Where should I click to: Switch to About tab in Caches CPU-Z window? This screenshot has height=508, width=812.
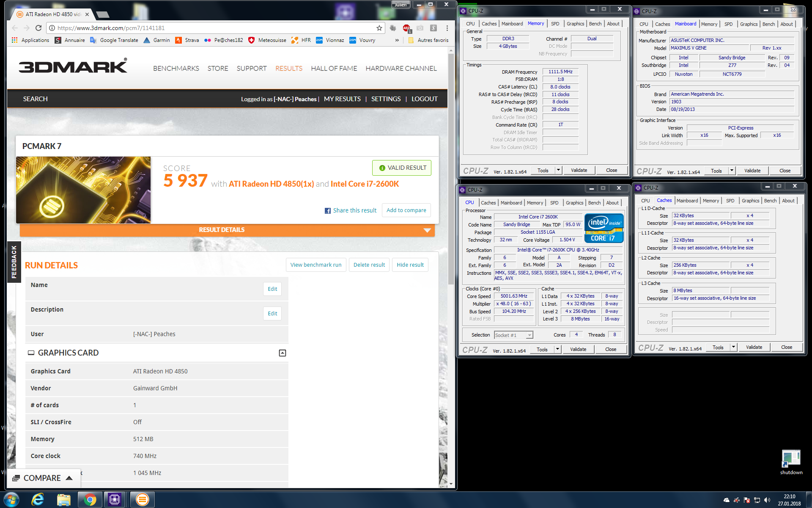pos(788,201)
